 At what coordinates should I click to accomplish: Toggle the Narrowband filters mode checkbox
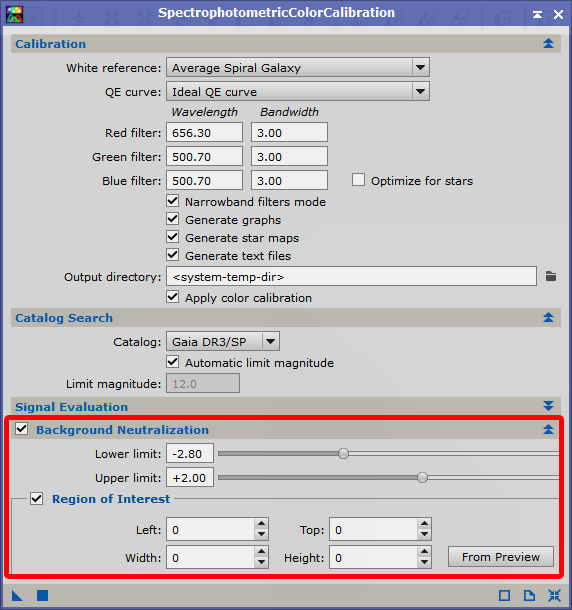click(173, 201)
